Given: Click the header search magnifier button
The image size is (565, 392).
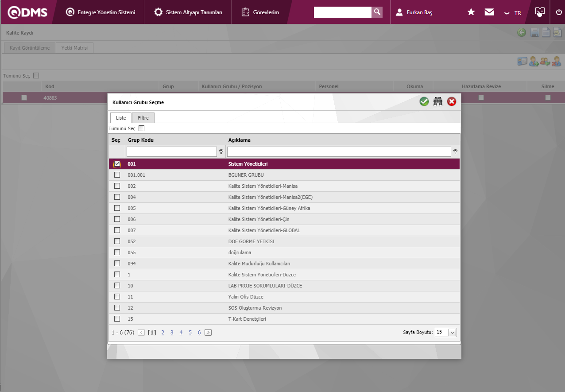Looking at the screenshot, I should [377, 12].
